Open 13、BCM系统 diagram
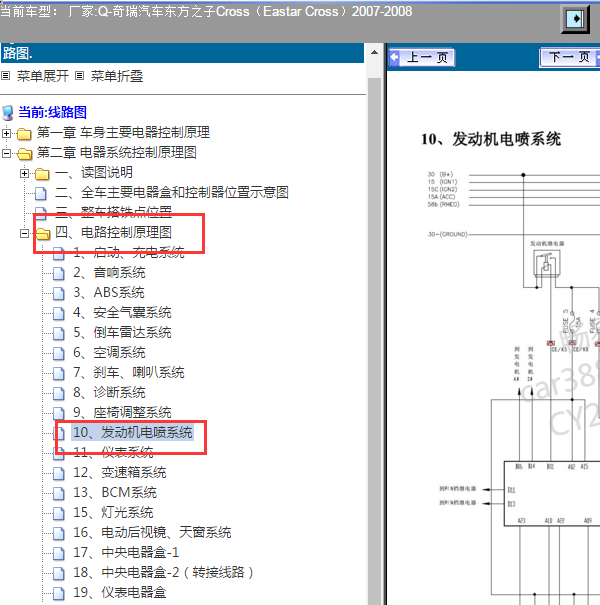 click(115, 493)
